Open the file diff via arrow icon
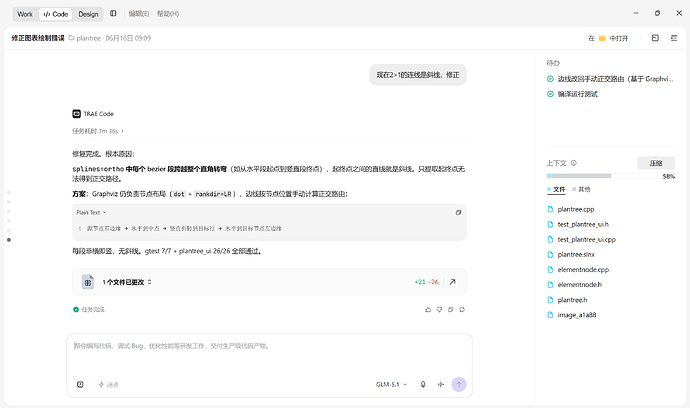 452,282
